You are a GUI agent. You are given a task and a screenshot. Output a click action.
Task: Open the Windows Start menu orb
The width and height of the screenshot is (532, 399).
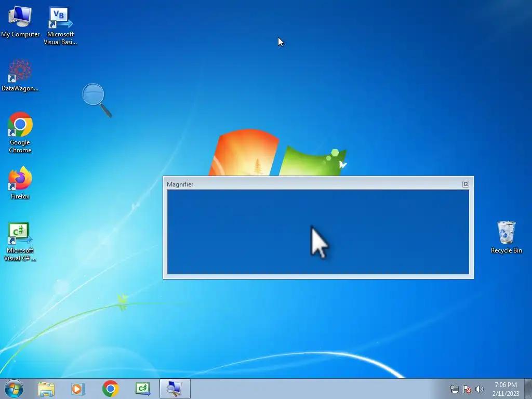(14, 389)
